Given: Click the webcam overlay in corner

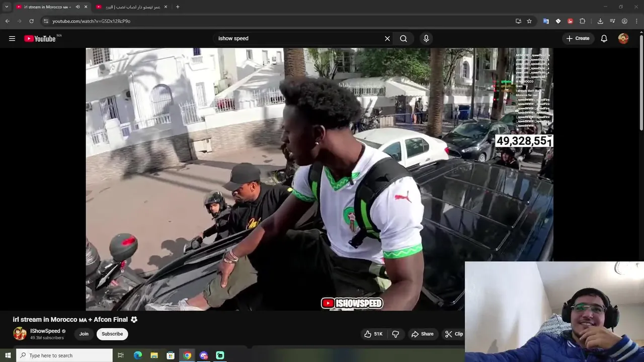Looking at the screenshot, I should pyautogui.click(x=554, y=312).
